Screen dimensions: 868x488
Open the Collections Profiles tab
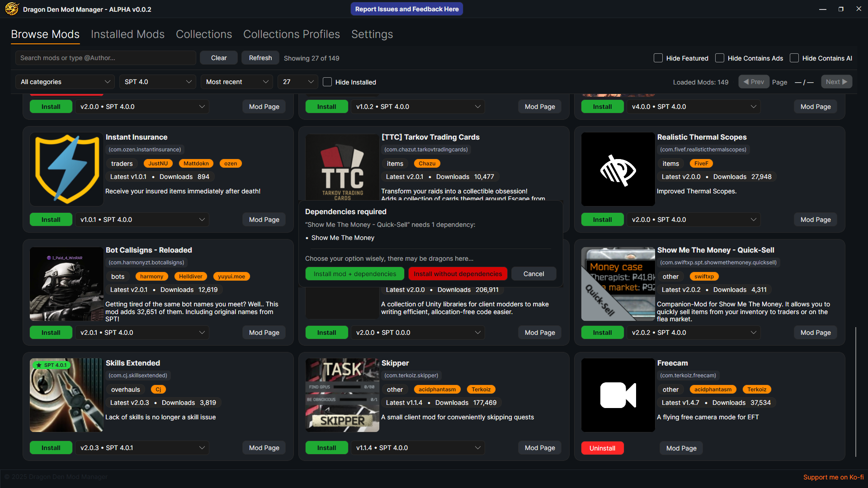coord(291,34)
